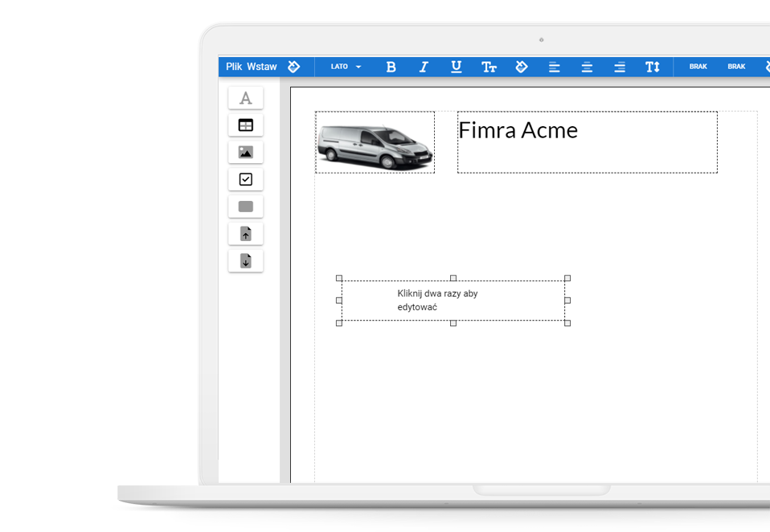Click the file icon with down arrow
The width and height of the screenshot is (770, 532).
[x=246, y=261]
